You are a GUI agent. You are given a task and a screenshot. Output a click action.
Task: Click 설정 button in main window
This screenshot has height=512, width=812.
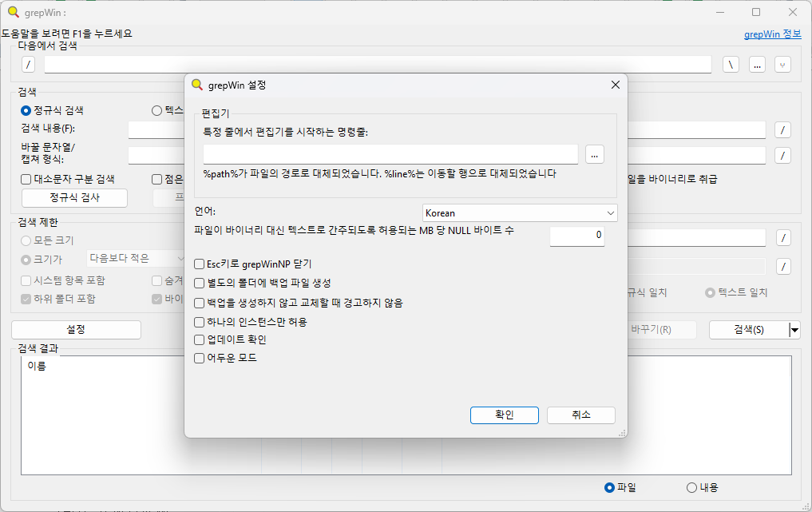coord(76,330)
